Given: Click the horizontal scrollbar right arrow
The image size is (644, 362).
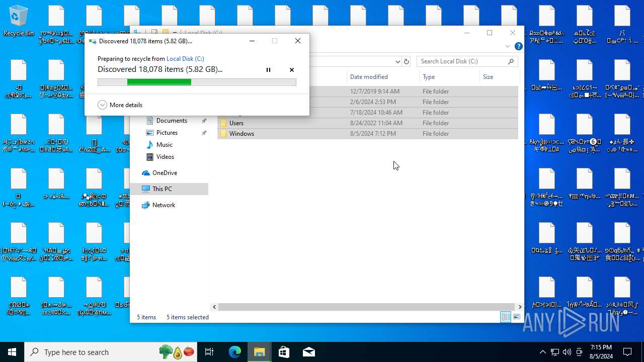Looking at the screenshot, I should click(520, 307).
